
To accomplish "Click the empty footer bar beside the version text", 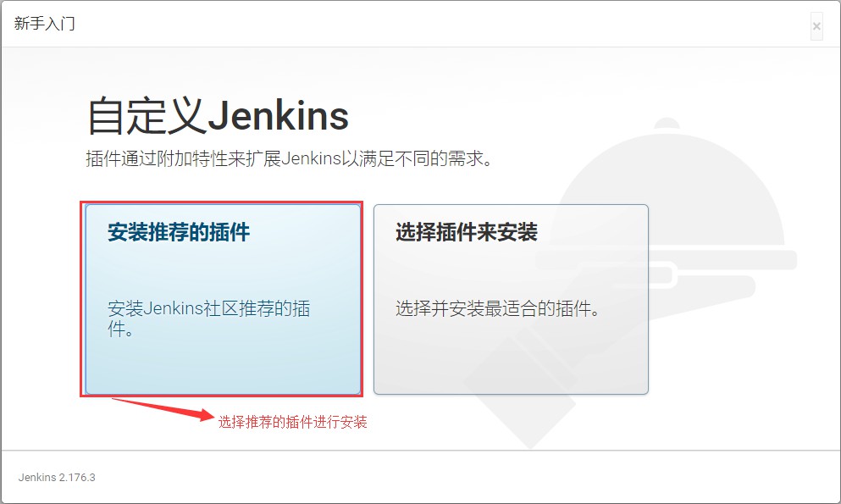I will coord(467,477).
